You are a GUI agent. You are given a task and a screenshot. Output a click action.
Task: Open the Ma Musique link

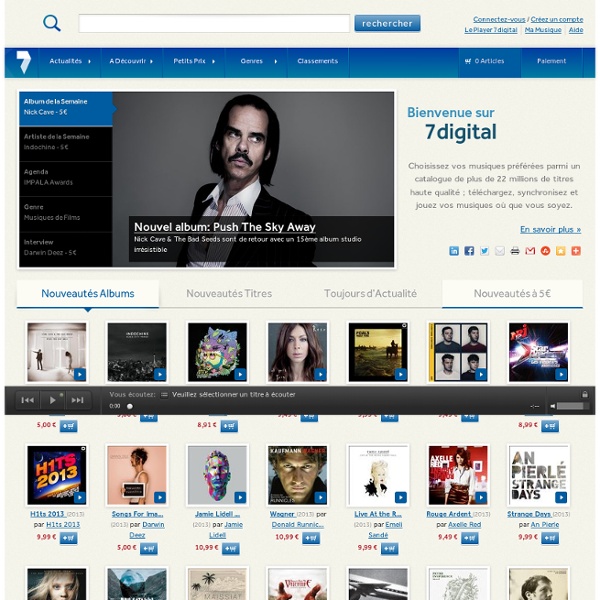point(543,30)
